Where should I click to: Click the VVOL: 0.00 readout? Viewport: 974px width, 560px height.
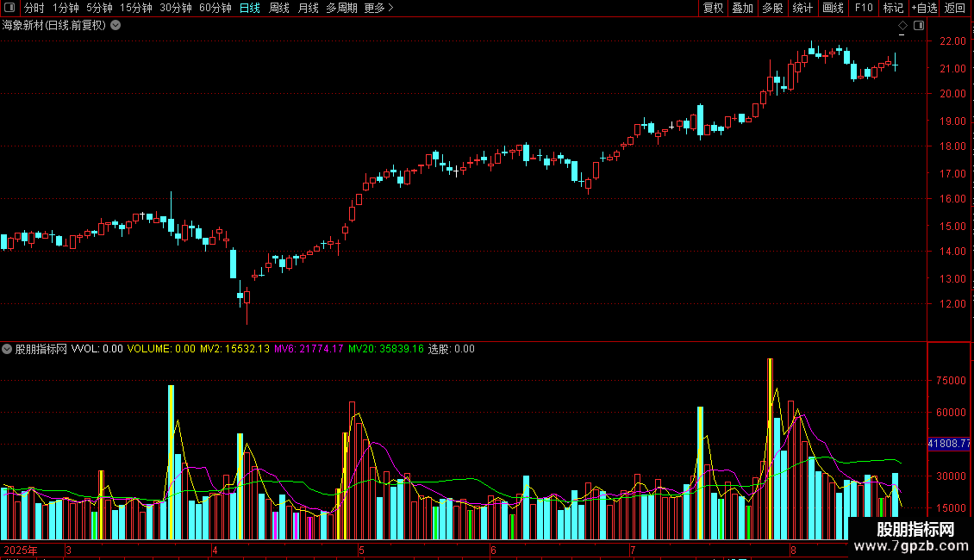click(97, 349)
